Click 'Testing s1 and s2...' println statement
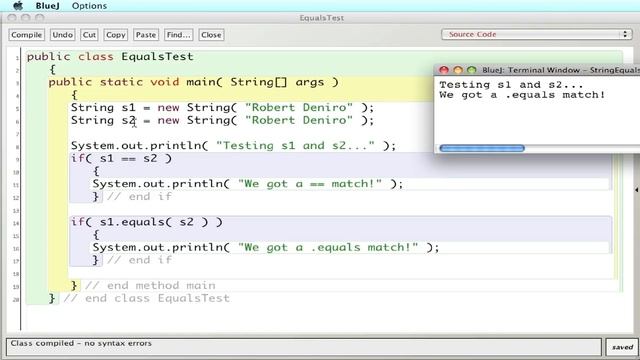Image resolution: width=640 pixels, height=360 pixels. tap(233, 146)
